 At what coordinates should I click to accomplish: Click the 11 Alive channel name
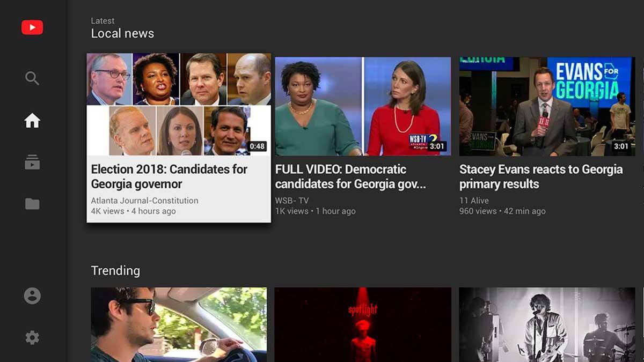click(474, 201)
